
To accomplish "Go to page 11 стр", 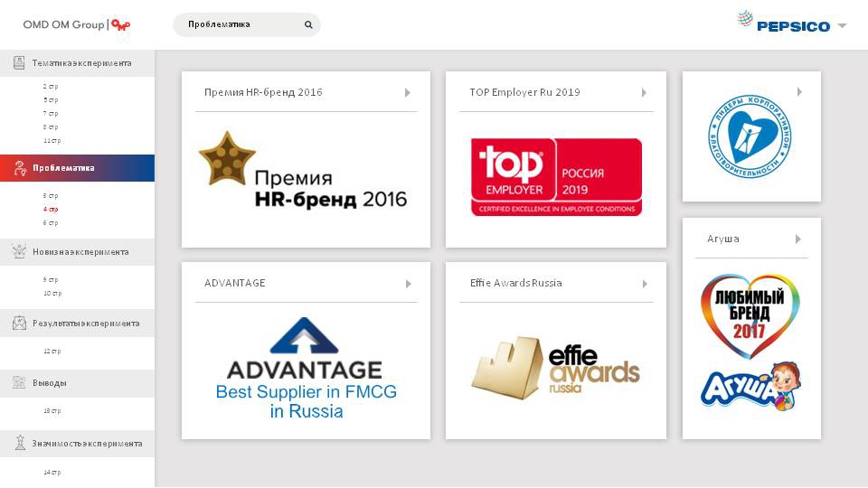I will click(x=52, y=141).
